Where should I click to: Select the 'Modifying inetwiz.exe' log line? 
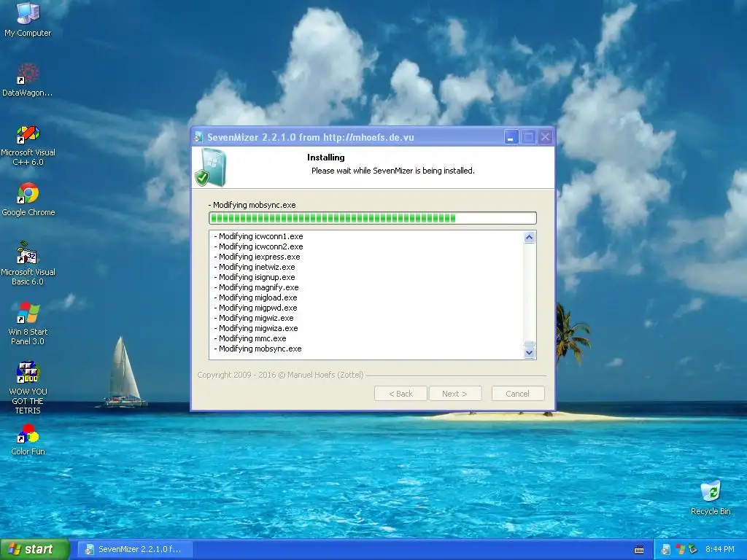(255, 267)
